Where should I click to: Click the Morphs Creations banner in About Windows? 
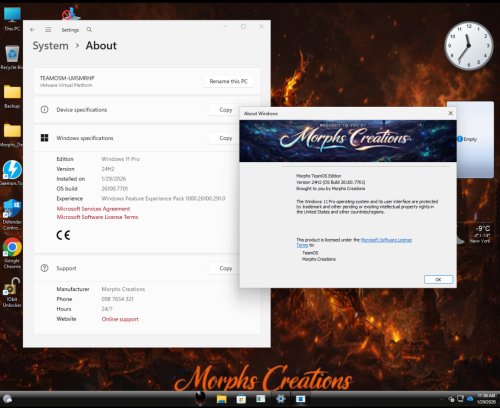click(348, 141)
